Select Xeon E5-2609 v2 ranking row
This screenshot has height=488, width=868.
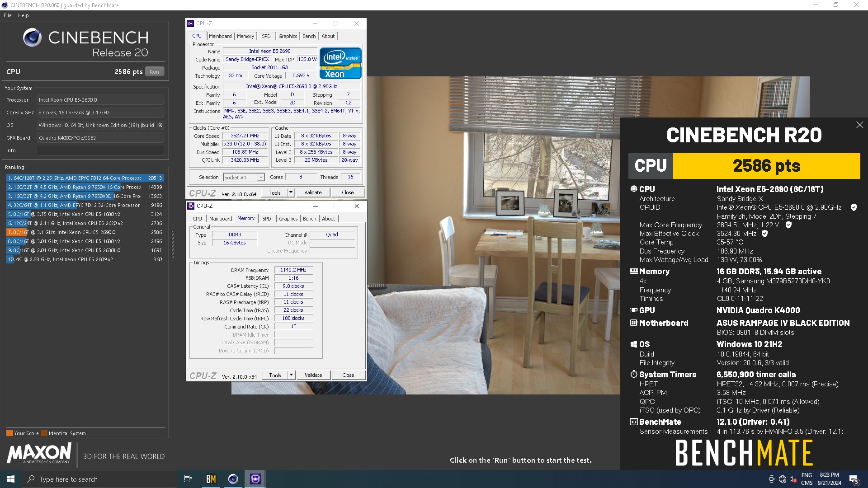tap(85, 259)
